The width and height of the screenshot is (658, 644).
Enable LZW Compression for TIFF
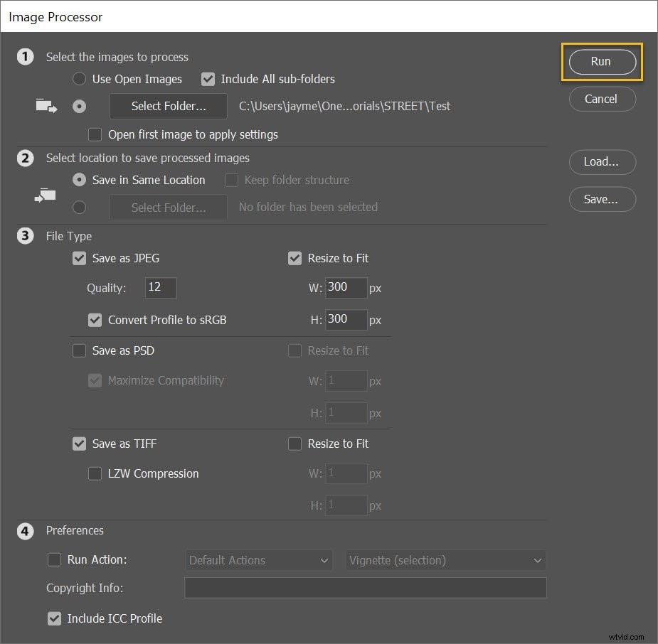[95, 473]
